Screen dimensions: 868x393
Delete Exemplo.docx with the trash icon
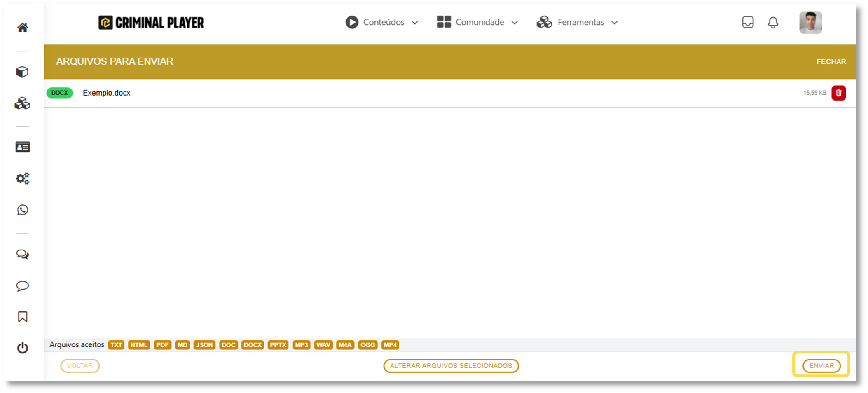(x=839, y=93)
